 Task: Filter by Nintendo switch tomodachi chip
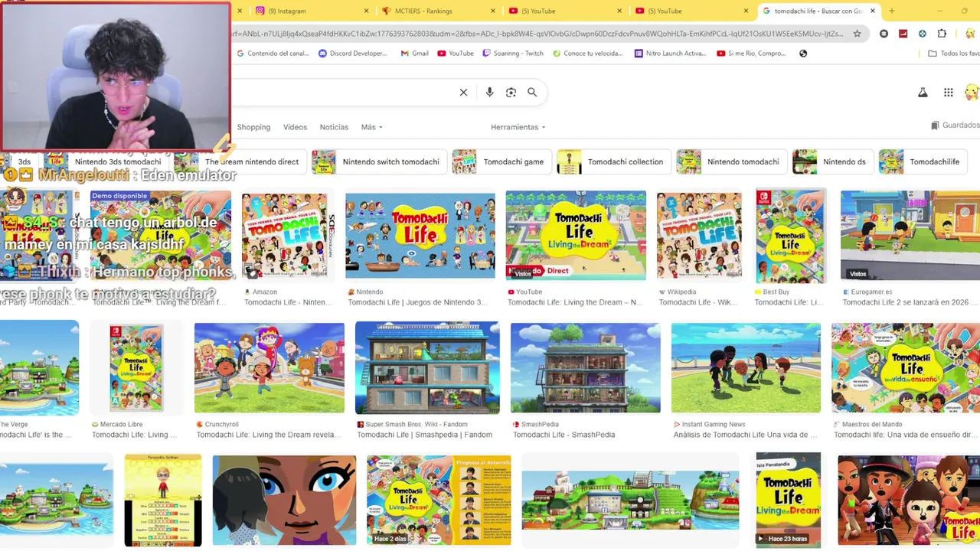click(378, 161)
